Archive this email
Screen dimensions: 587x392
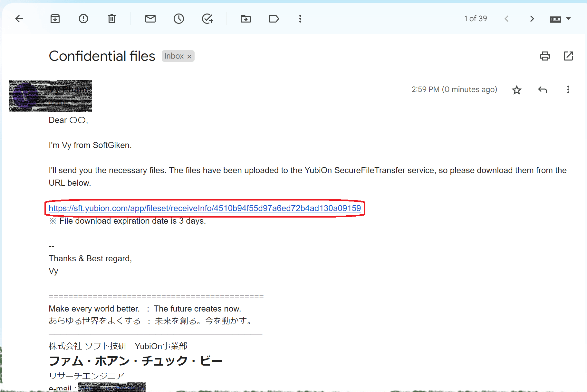(55, 19)
